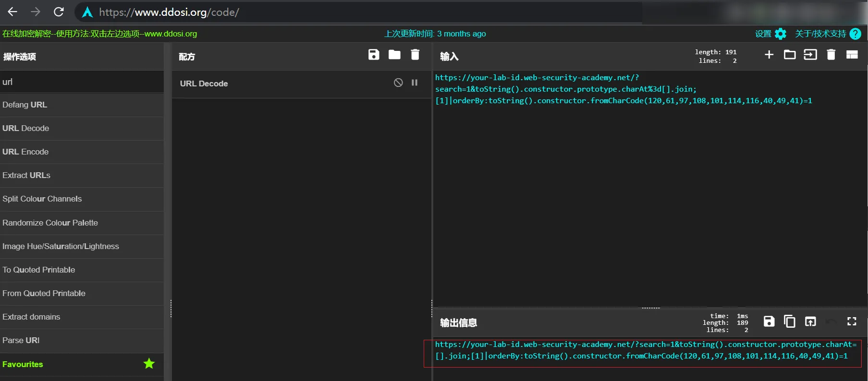Add a new input tab with plus icon
Viewport: 868px width, 381px height.
769,55
